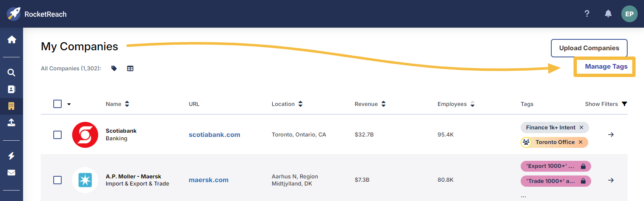Open the Contacts sidebar icon
The image size is (644, 201).
pos(12,89)
